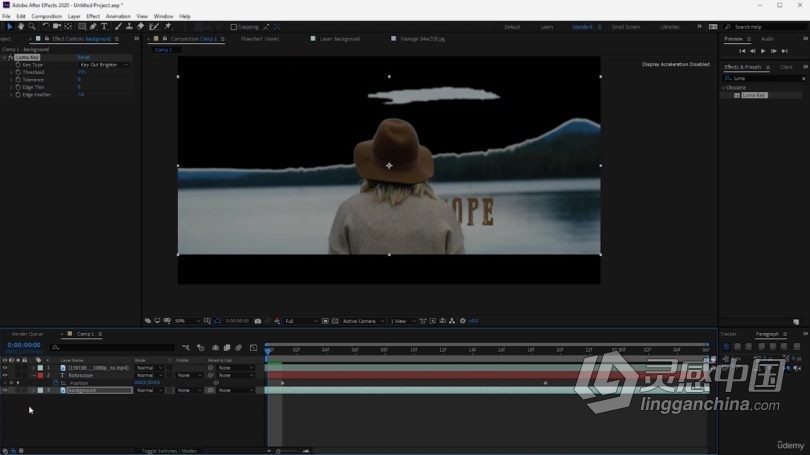Click the snapshot camera icon in viewer
The image size is (810, 455).
point(258,321)
